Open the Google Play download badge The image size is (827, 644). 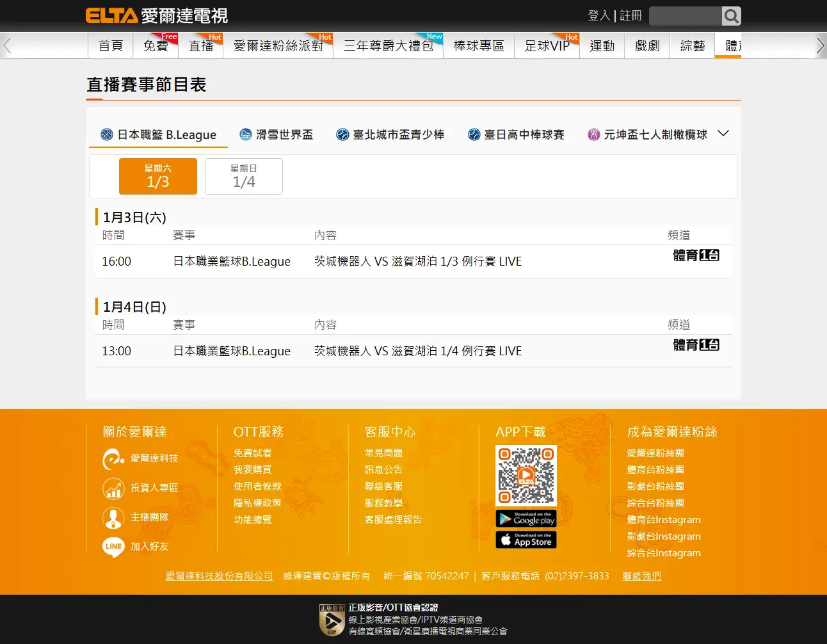526,519
